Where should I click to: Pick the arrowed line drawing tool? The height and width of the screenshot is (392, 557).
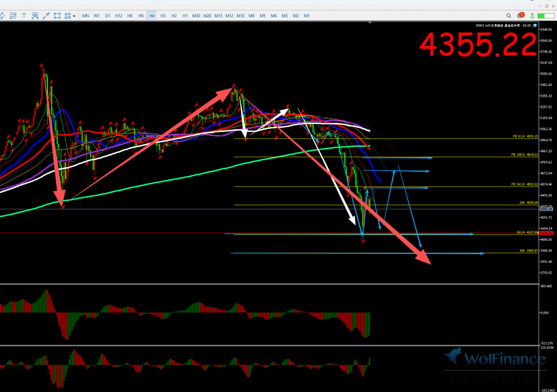pos(46,16)
